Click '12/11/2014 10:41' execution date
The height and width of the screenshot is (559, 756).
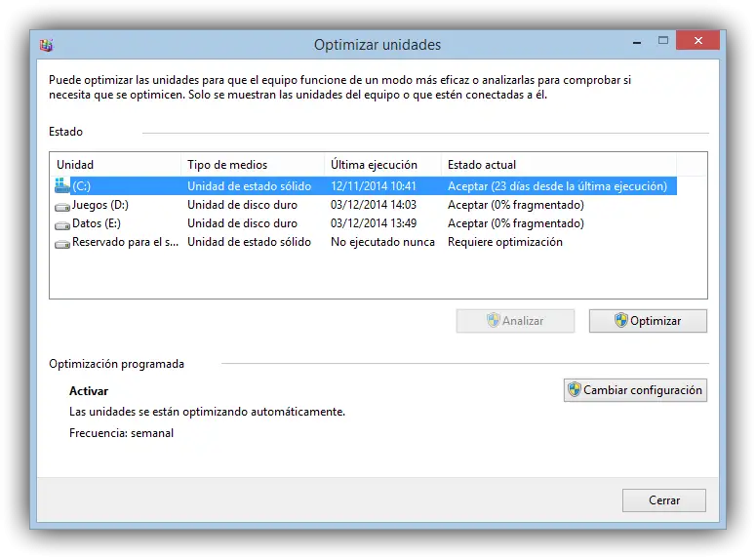tap(374, 186)
